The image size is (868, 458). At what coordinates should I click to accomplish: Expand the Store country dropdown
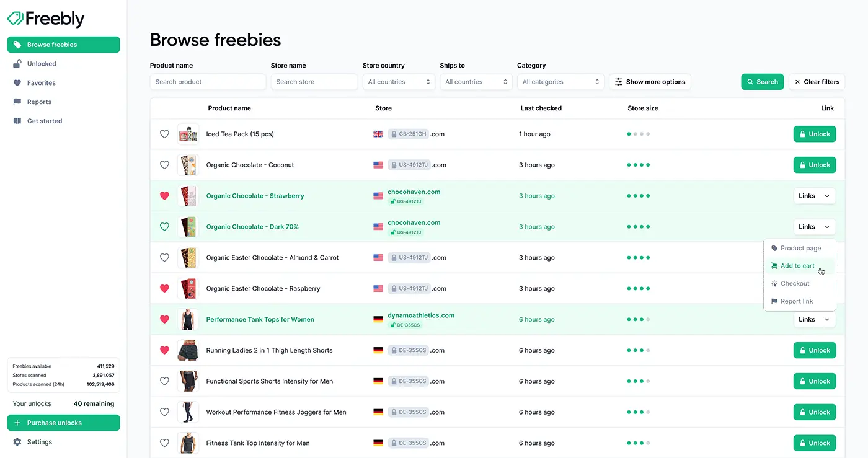(398, 82)
